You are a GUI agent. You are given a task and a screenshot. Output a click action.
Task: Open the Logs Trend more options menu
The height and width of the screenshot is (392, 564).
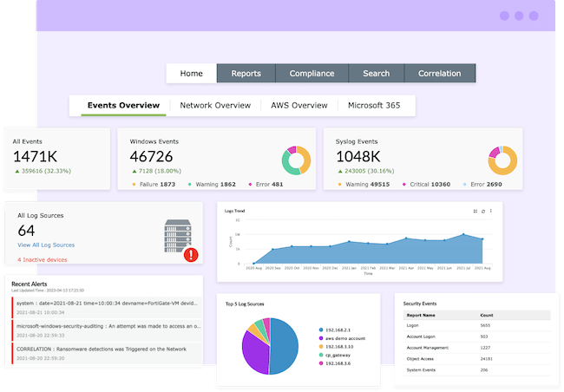[491, 211]
